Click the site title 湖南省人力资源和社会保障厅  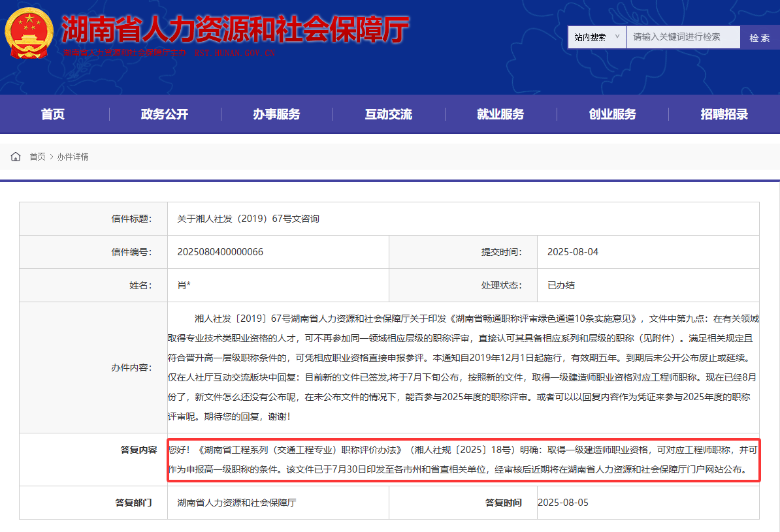235,28
